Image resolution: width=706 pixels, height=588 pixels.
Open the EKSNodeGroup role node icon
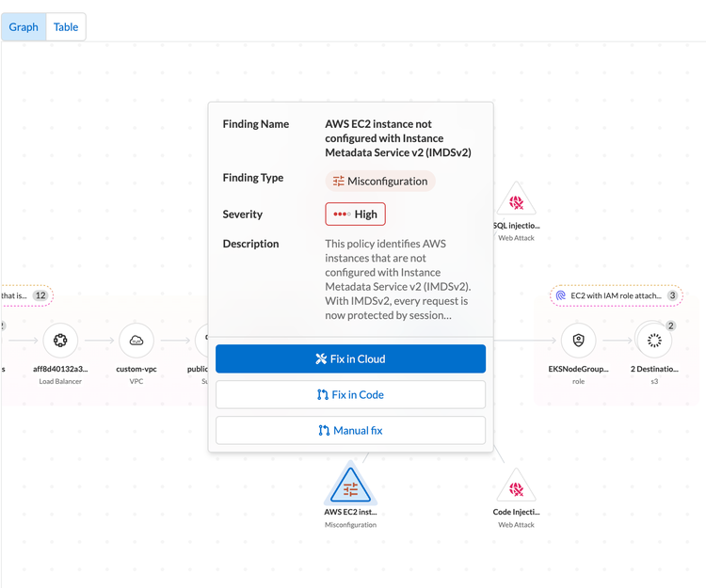pyautogui.click(x=578, y=341)
